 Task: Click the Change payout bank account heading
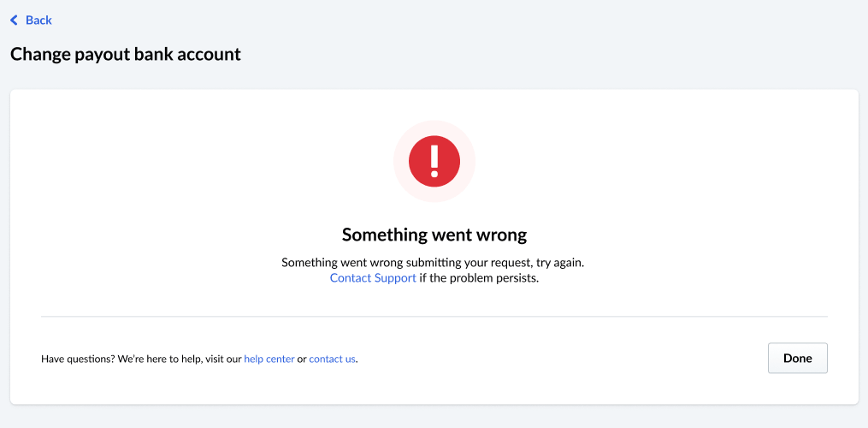click(126, 54)
